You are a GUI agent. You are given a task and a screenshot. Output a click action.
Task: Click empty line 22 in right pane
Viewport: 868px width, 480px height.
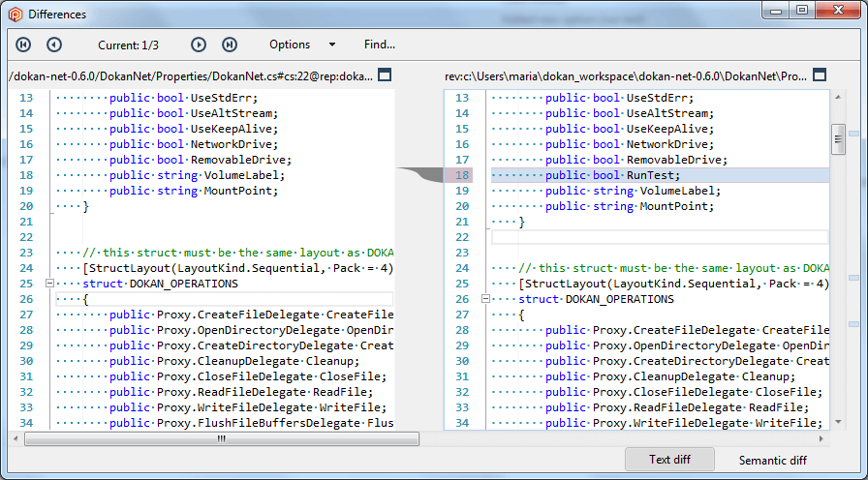(x=660, y=237)
